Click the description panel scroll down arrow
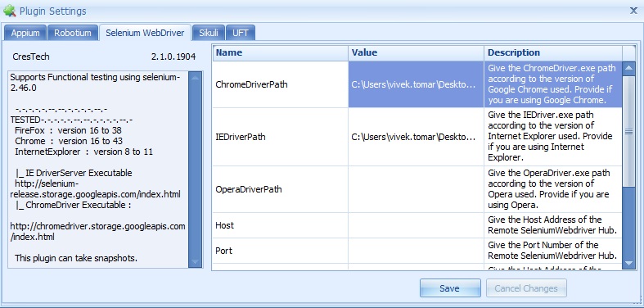Image resolution: width=644 pixels, height=308 pixels. pyautogui.click(x=195, y=261)
